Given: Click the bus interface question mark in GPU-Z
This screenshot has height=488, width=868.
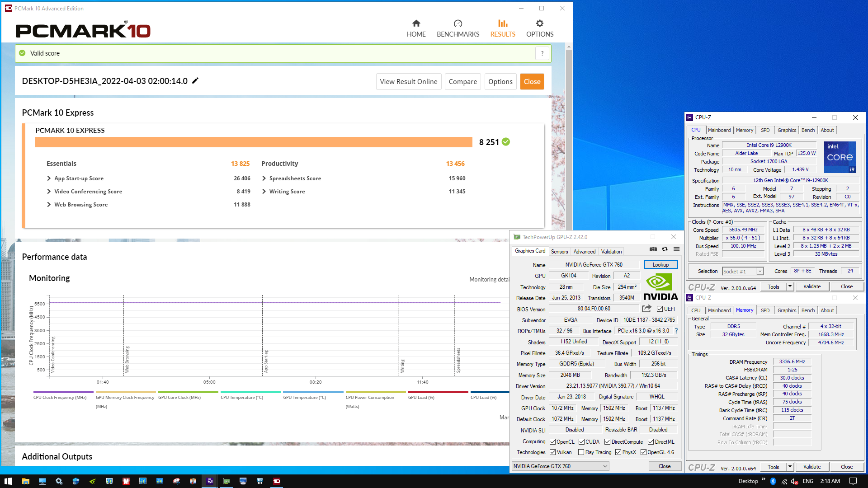Looking at the screenshot, I should point(676,331).
